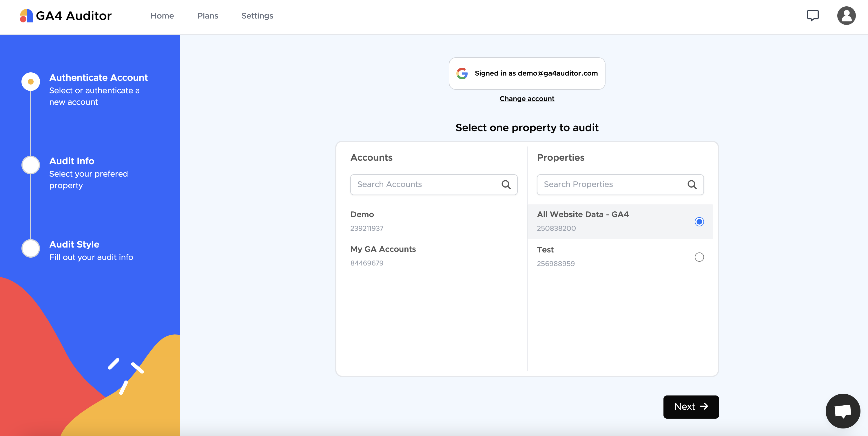Viewport: 868px width, 436px height.
Task: Click the Audit Style step circle
Action: [31, 248]
